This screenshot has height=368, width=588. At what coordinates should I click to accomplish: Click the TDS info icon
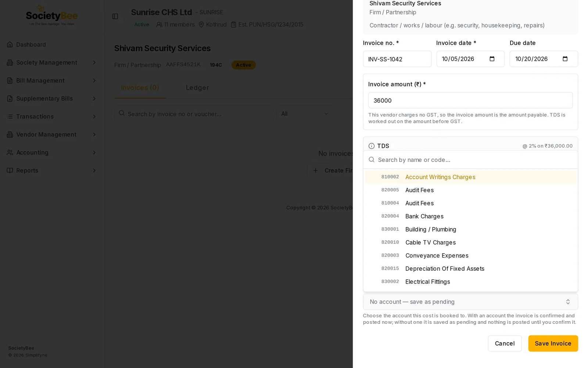(x=372, y=146)
